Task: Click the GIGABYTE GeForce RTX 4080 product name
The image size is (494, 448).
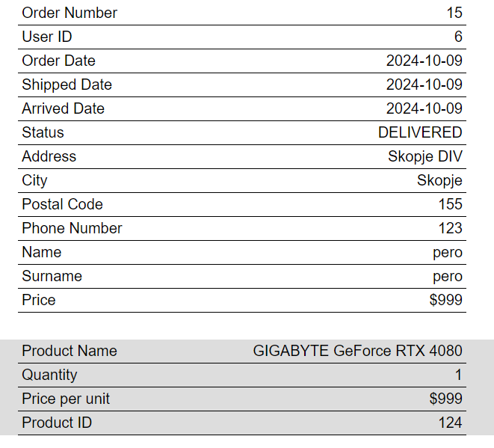Action: [x=357, y=351]
